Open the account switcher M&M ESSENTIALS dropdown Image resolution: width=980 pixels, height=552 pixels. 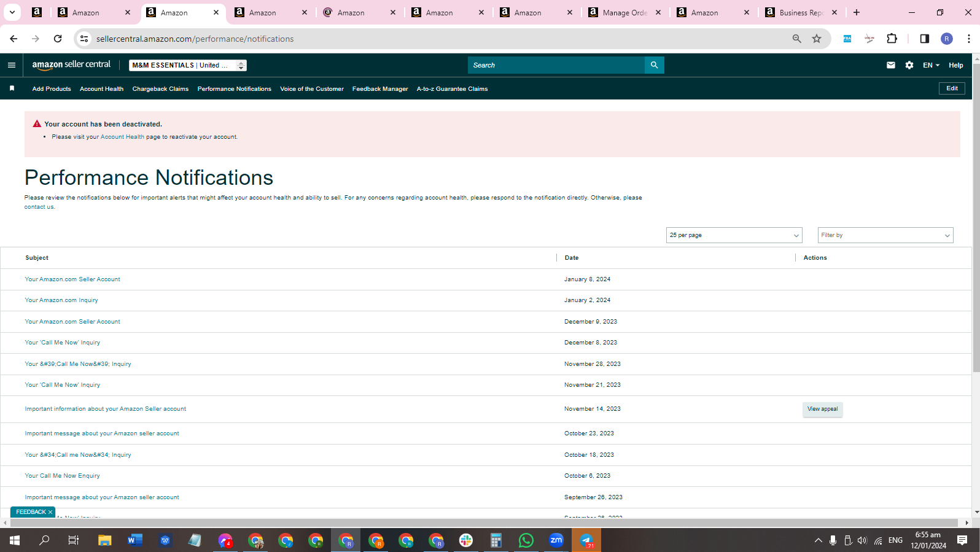click(x=188, y=65)
